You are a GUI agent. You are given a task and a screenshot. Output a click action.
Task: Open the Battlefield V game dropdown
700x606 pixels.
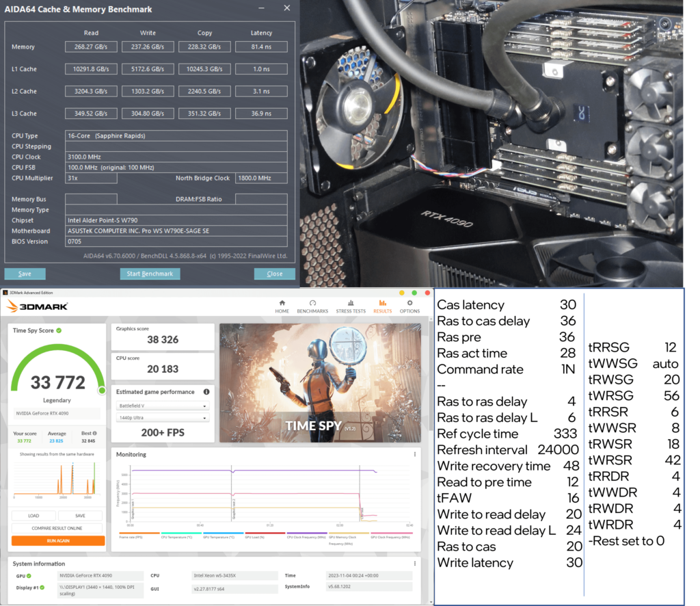pos(163,406)
